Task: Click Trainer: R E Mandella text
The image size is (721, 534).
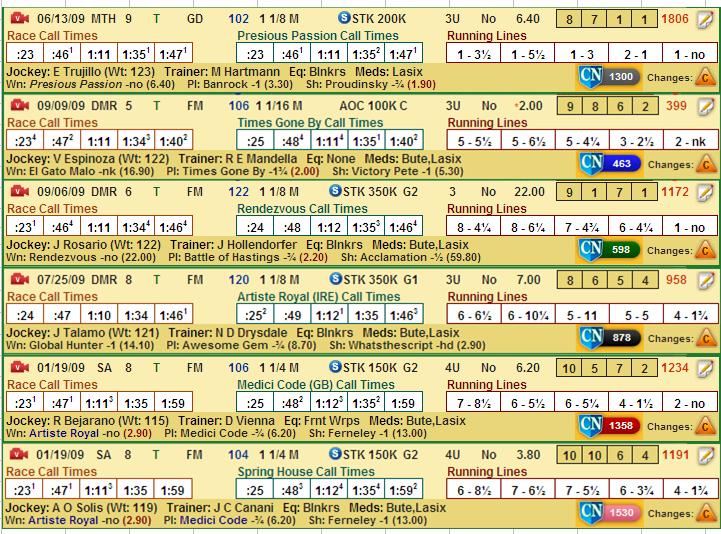Action: coord(238,159)
